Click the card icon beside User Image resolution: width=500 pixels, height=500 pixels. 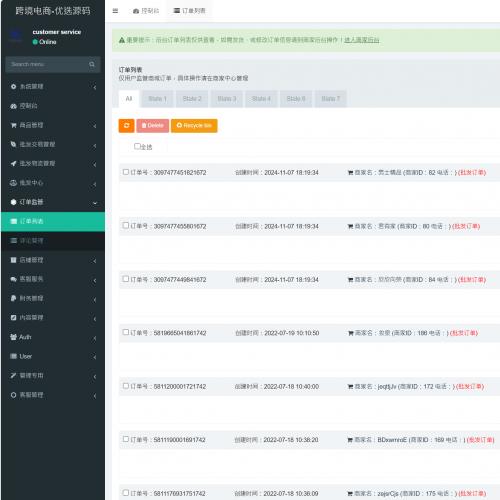click(13, 356)
